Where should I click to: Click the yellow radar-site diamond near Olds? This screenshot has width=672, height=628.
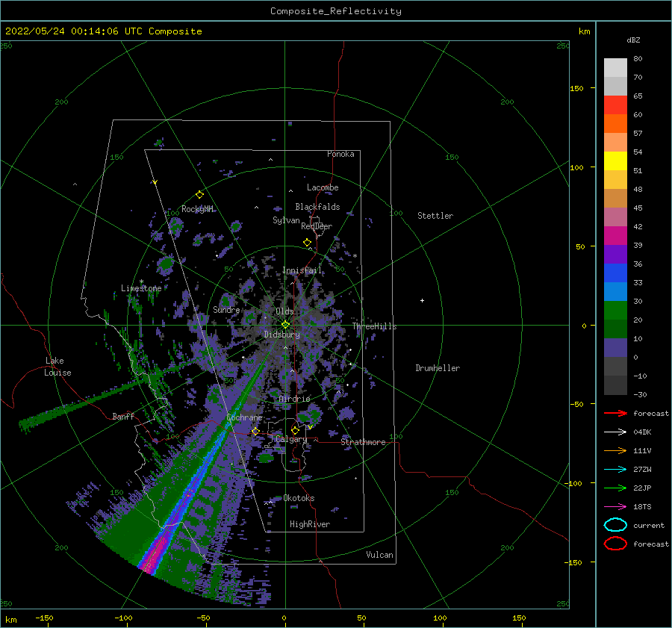pyautogui.click(x=285, y=325)
